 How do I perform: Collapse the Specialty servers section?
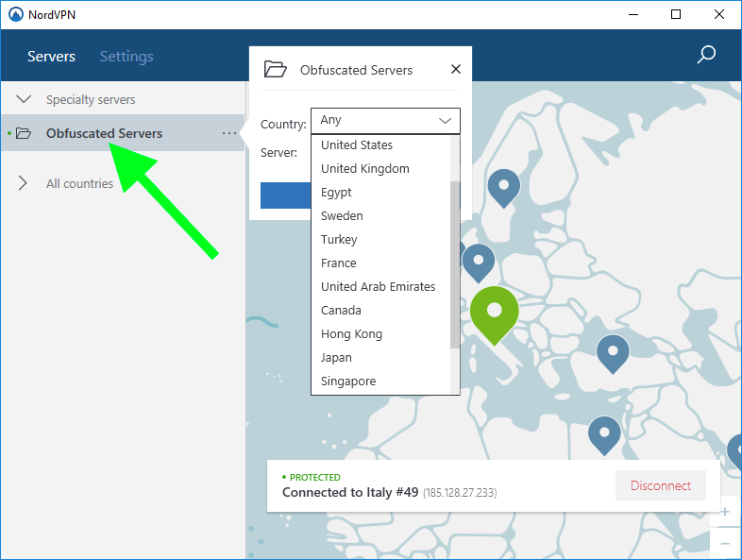click(24, 99)
